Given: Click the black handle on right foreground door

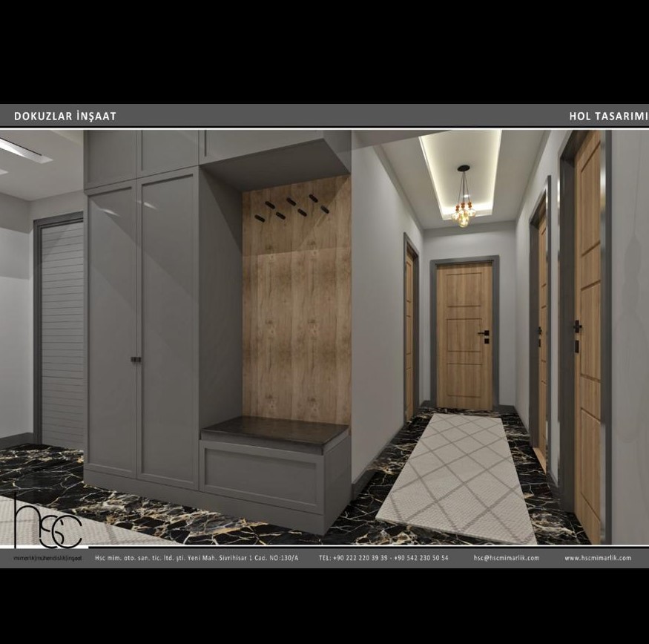Looking at the screenshot, I should [x=576, y=328].
